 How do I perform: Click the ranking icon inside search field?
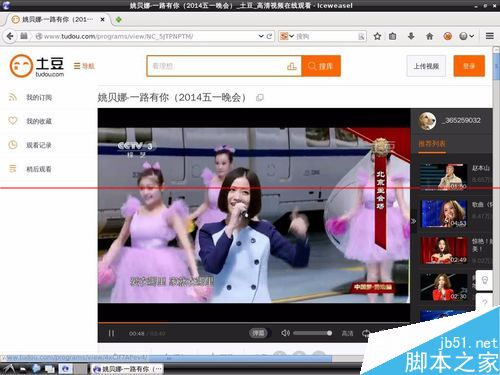click(292, 66)
